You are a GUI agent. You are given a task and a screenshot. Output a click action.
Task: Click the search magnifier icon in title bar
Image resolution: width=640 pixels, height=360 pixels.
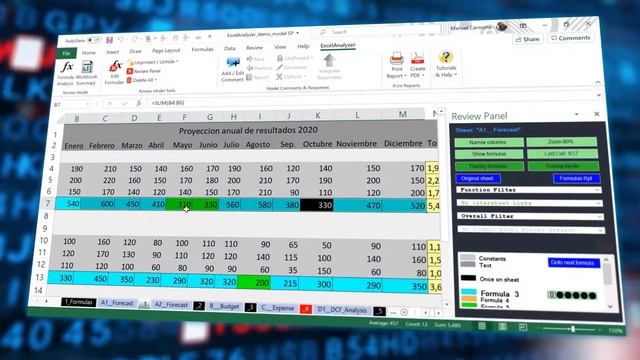click(322, 32)
